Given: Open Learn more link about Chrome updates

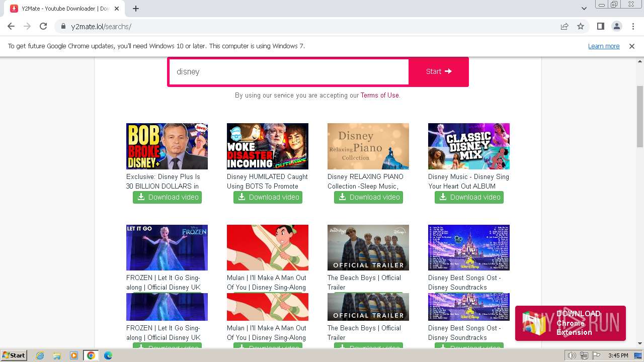Looking at the screenshot, I should [x=604, y=46].
